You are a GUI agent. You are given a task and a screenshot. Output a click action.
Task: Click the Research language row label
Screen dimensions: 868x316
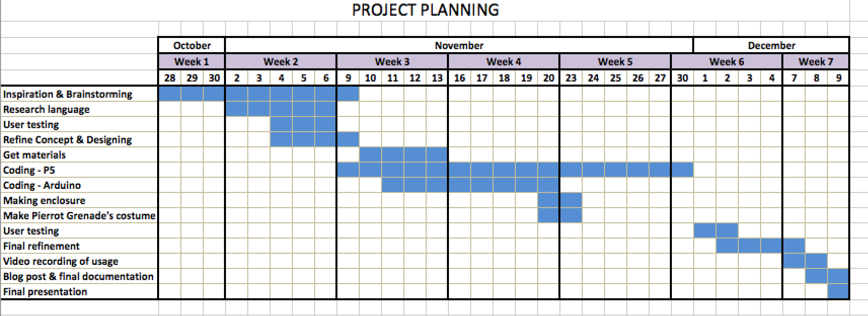point(46,109)
